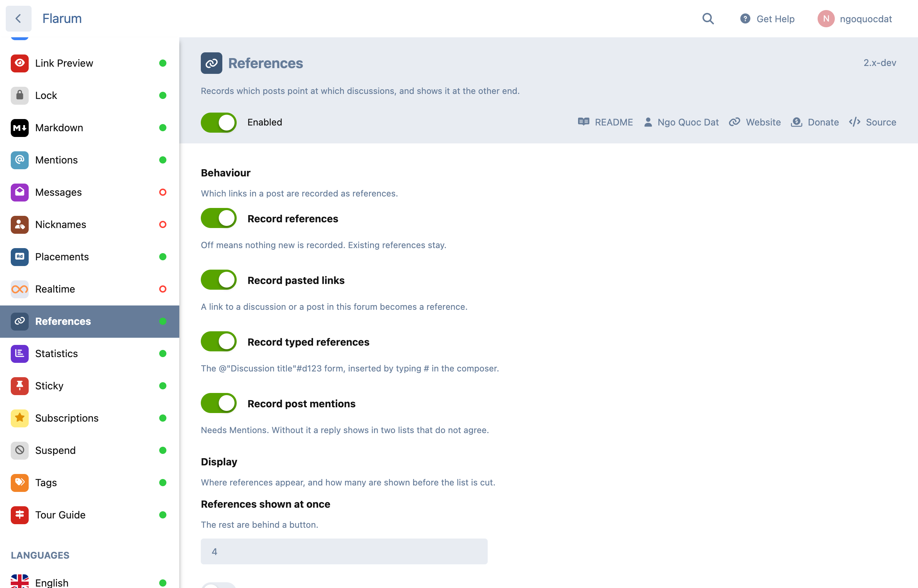This screenshot has height=588, width=918.
Task: Click the README book icon
Action: click(583, 122)
